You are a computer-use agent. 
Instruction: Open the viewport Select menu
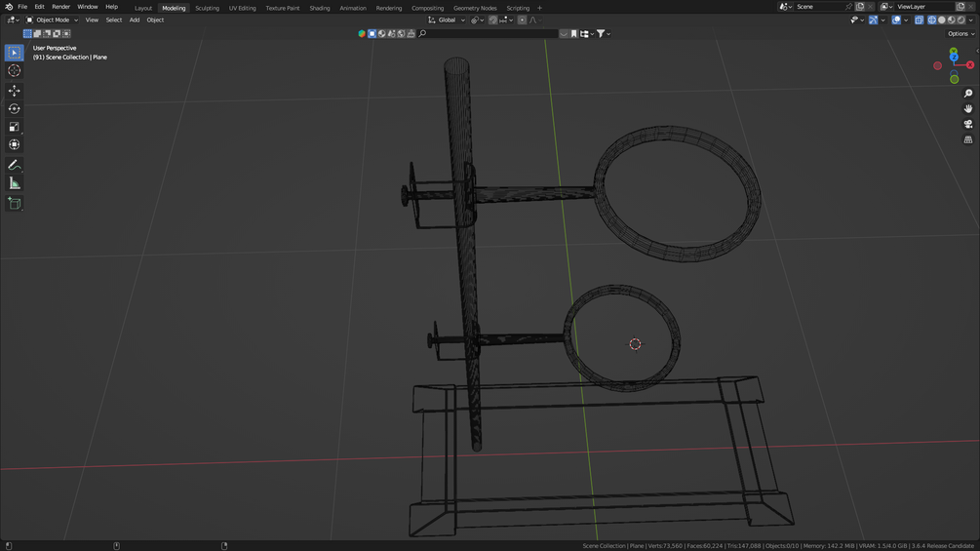pos(114,20)
